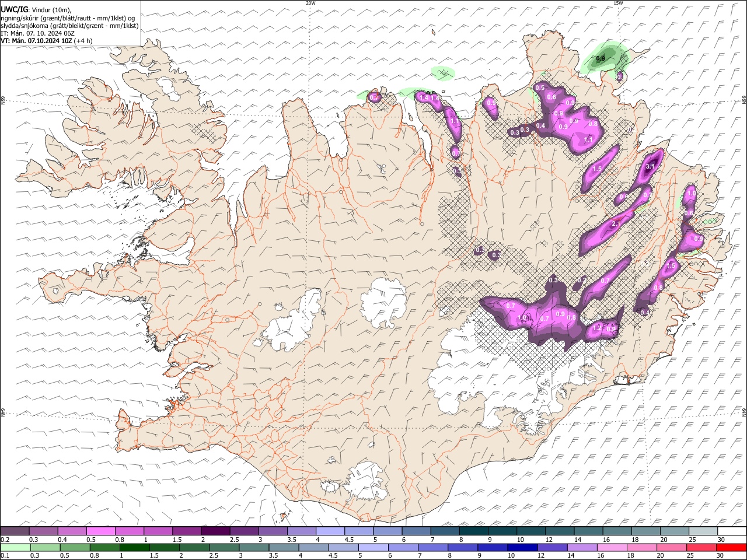Click the '0.4' label under the snow legend

click(x=62, y=540)
